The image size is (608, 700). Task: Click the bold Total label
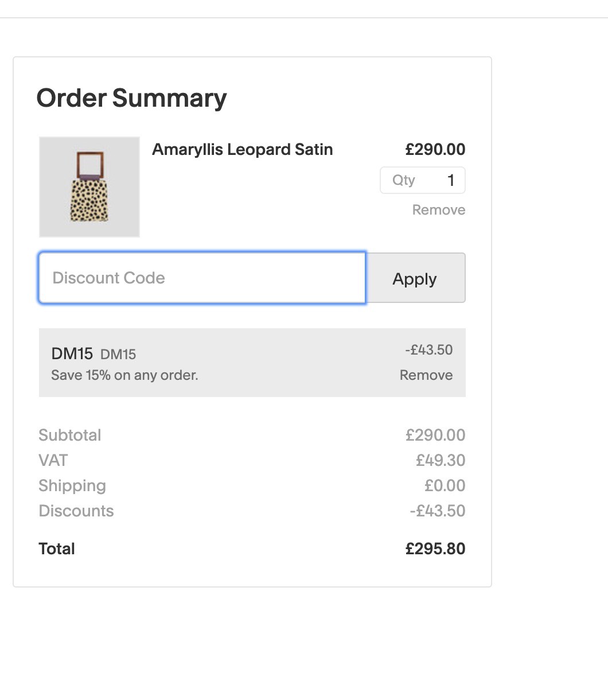[57, 549]
